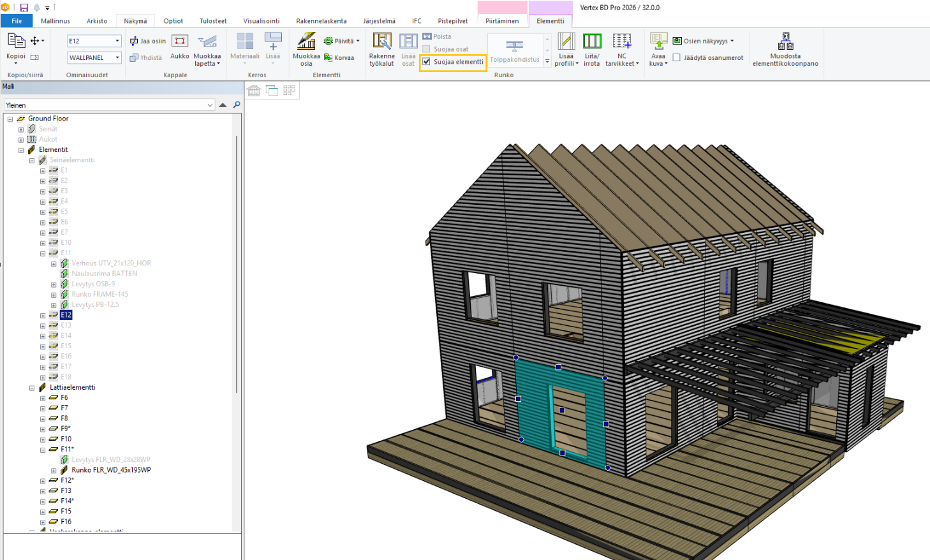Expand the Seinät tree node

[21, 129]
